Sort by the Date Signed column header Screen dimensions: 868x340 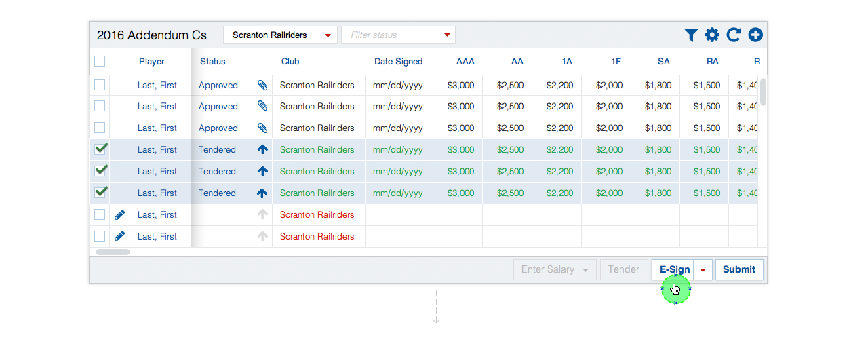(398, 62)
